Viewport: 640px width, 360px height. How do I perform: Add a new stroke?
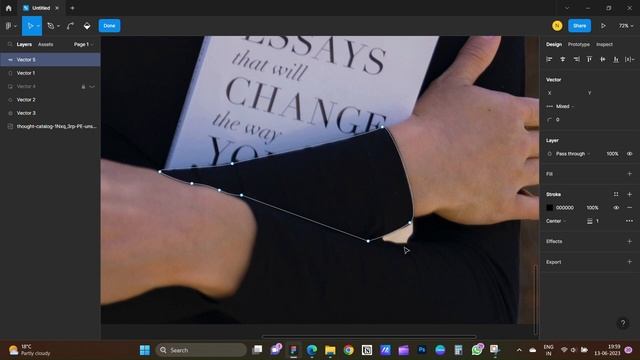629,194
